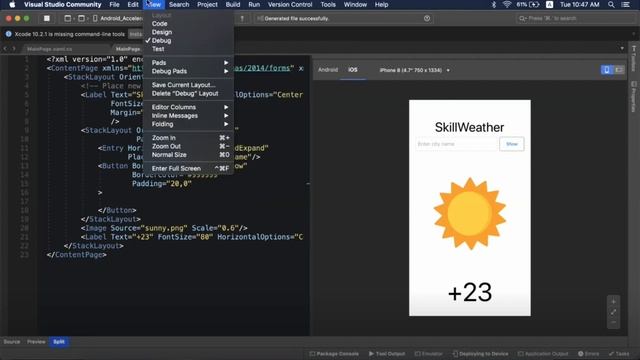Choose Enter Full Screen
Viewport: 640px width, 360px height.
tap(189, 168)
